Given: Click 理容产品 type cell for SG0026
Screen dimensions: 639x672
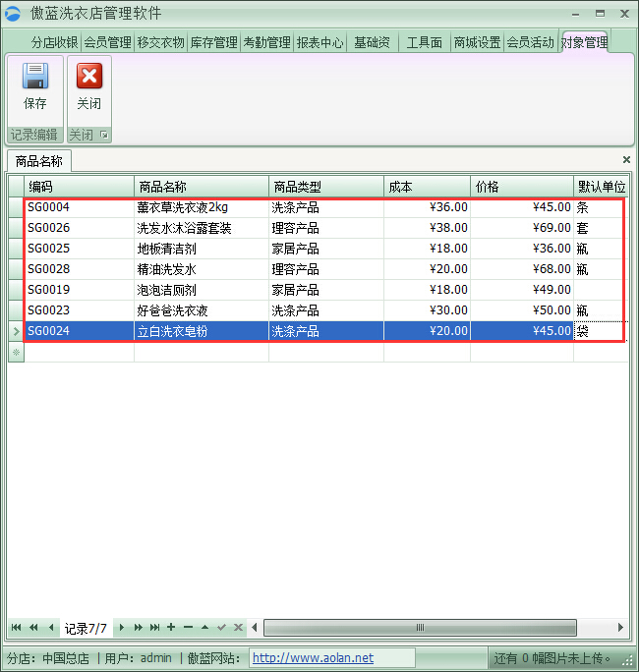Looking at the screenshot, I should pos(326,228).
